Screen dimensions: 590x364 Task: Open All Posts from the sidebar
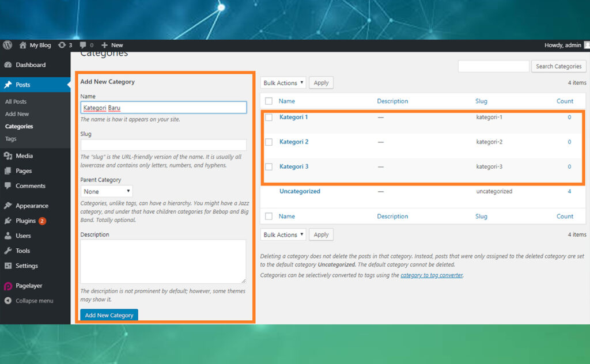17,101
